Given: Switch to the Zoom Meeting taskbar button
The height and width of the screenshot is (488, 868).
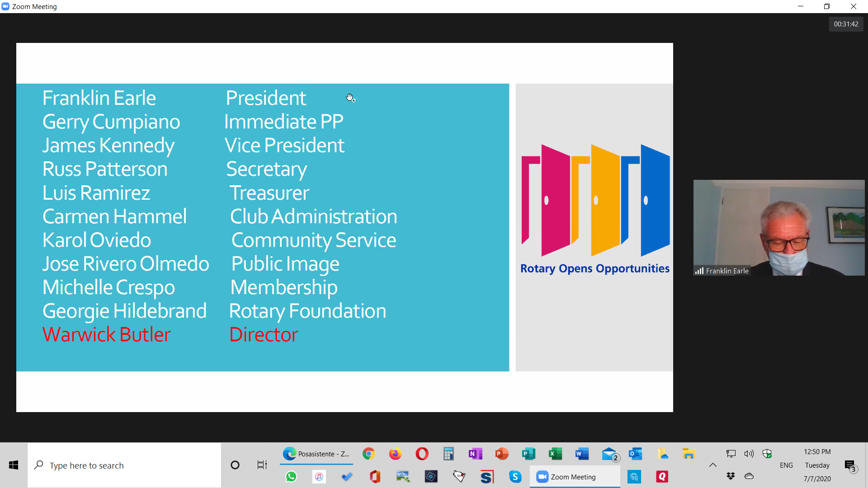Looking at the screenshot, I should pyautogui.click(x=574, y=477).
